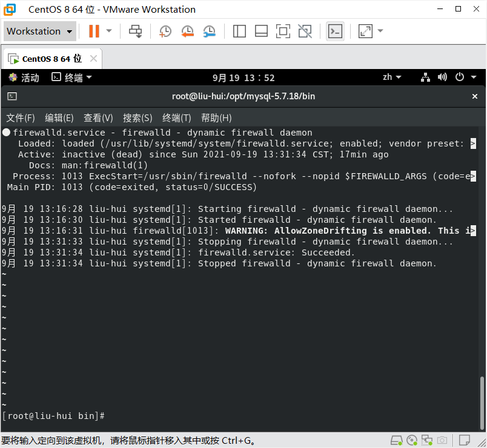Switch input language from zh menu

point(392,77)
